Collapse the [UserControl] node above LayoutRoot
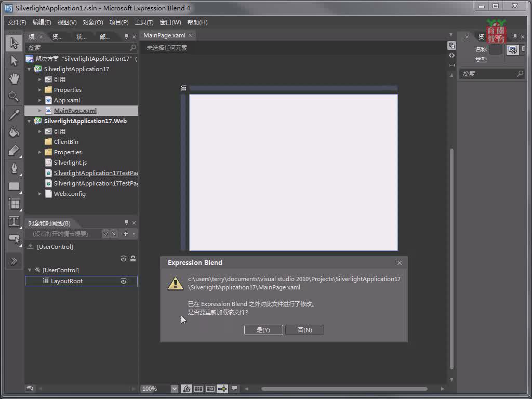 [x=30, y=270]
